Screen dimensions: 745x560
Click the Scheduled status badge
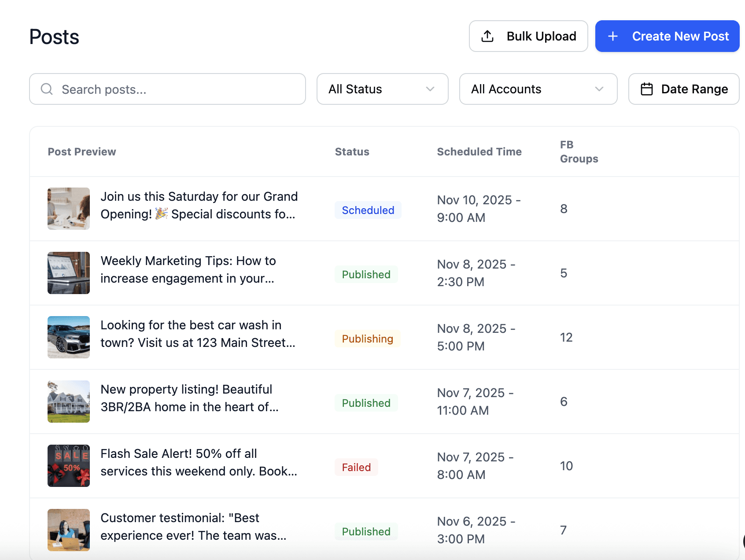pos(368,210)
